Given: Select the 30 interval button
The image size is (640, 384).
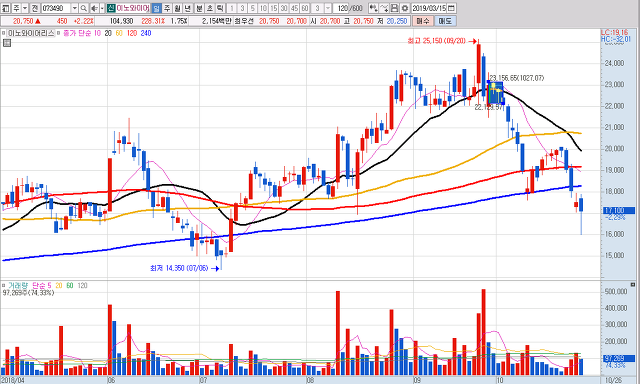Looking at the screenshot, I should (x=284, y=8).
